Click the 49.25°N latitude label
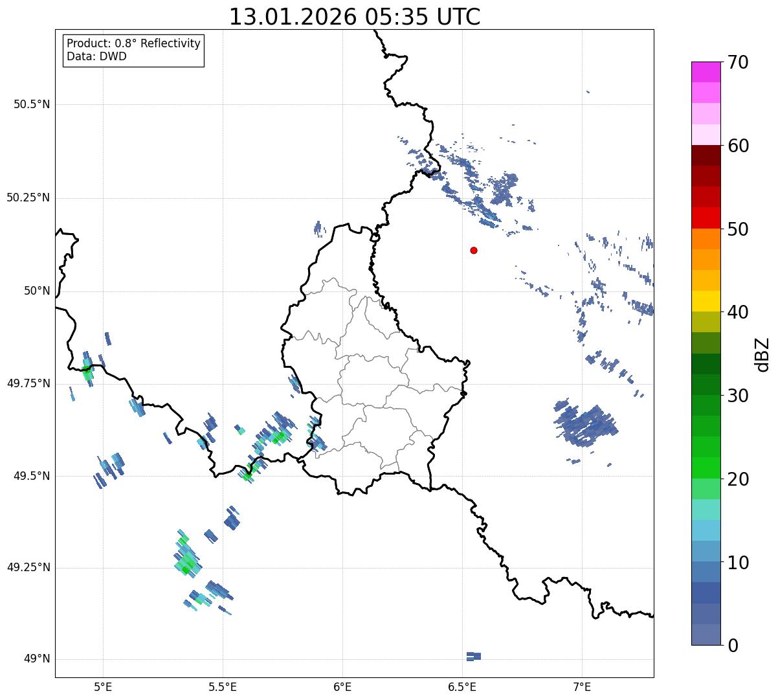778x700 pixels. [28, 567]
